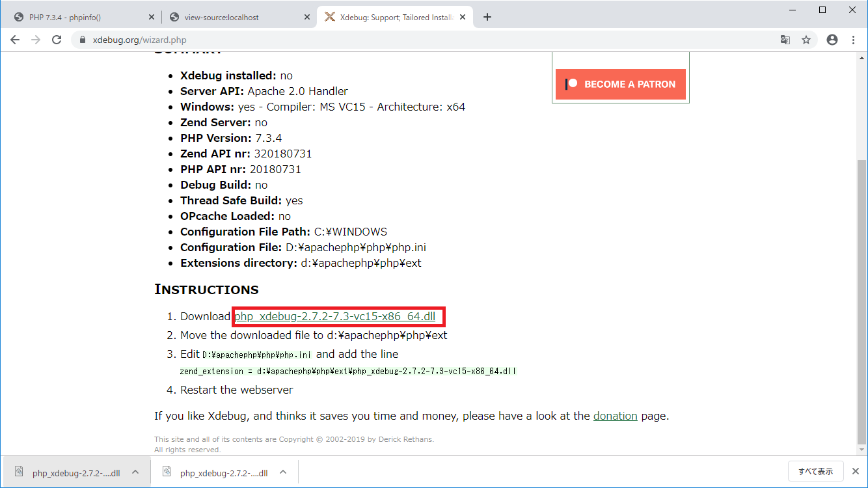868x488 pixels.
Task: Close the PHP 7.3.4 phpinfo tab
Action: tap(152, 17)
